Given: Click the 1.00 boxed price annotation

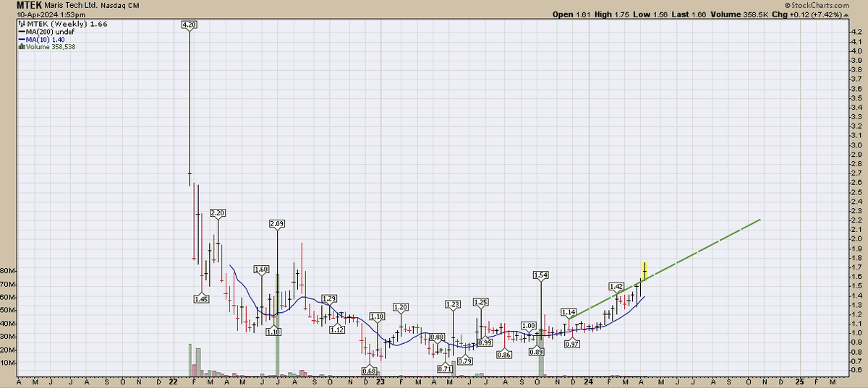Looking at the screenshot, I should tap(529, 325).
